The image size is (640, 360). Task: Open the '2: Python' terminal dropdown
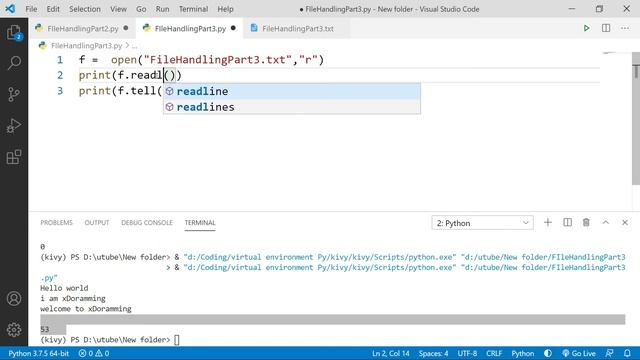[482, 223]
